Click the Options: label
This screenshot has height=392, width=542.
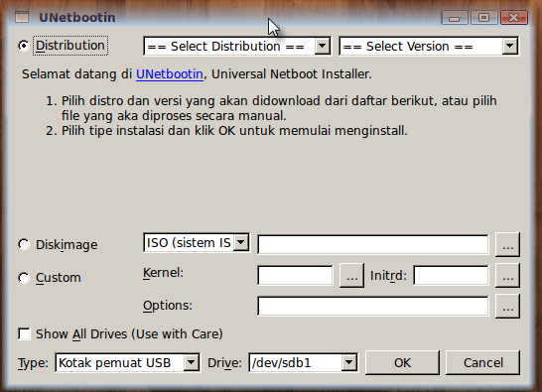[x=168, y=306]
